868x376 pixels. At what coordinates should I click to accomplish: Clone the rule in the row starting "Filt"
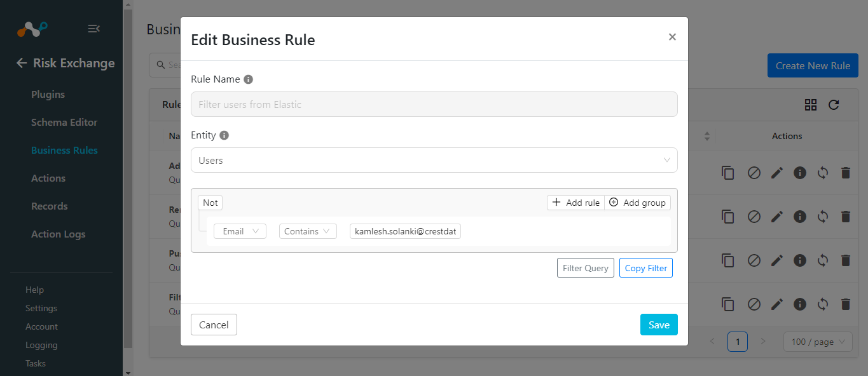click(728, 304)
